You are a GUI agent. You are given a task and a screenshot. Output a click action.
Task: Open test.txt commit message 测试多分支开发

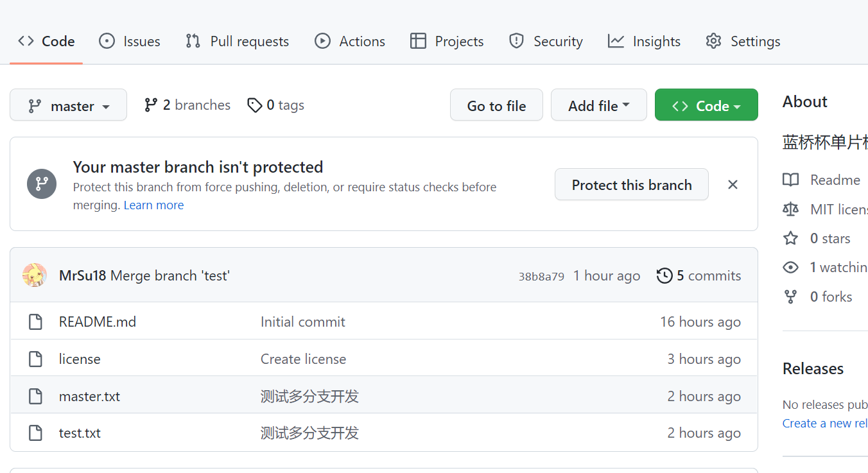(309, 433)
